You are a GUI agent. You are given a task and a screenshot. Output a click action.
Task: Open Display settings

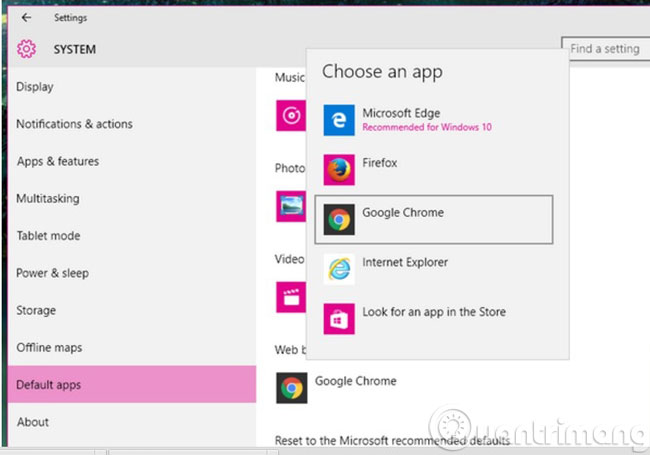tap(132, 87)
